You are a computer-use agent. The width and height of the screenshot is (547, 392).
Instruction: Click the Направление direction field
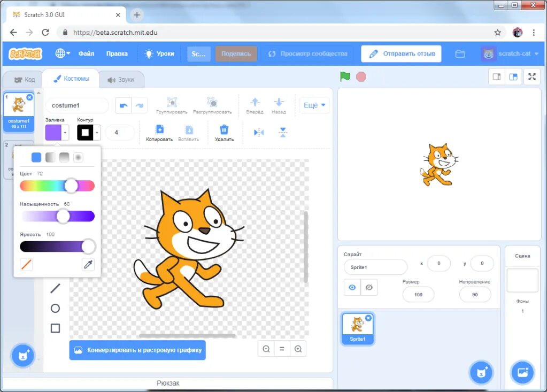tap(475, 295)
